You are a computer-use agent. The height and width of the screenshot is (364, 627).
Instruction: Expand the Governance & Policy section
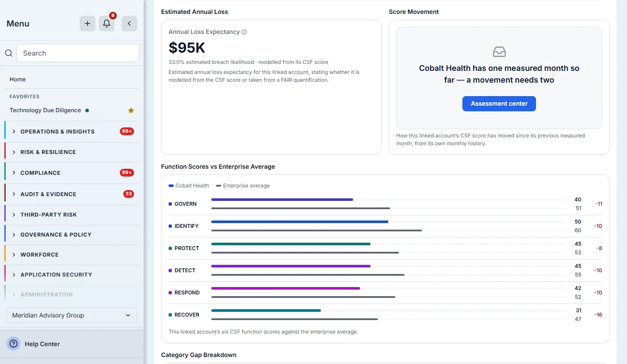(72, 234)
